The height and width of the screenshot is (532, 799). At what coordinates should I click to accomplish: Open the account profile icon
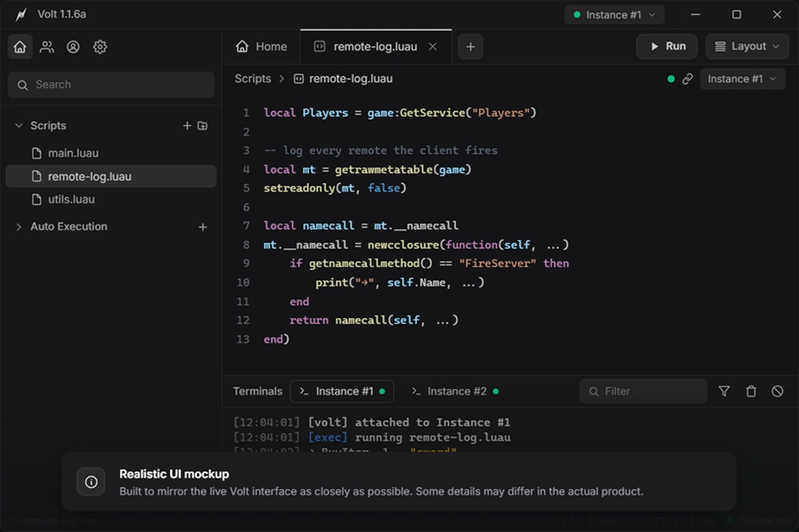(73, 47)
